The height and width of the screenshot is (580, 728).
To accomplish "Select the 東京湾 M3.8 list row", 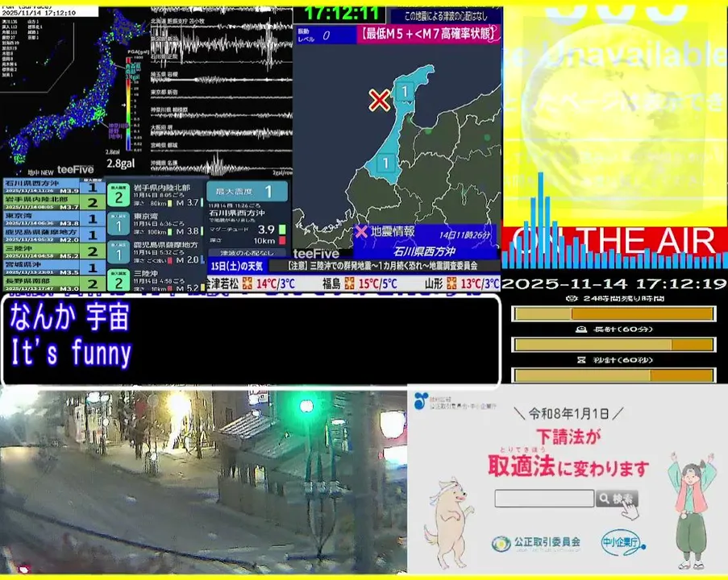I will (55, 219).
